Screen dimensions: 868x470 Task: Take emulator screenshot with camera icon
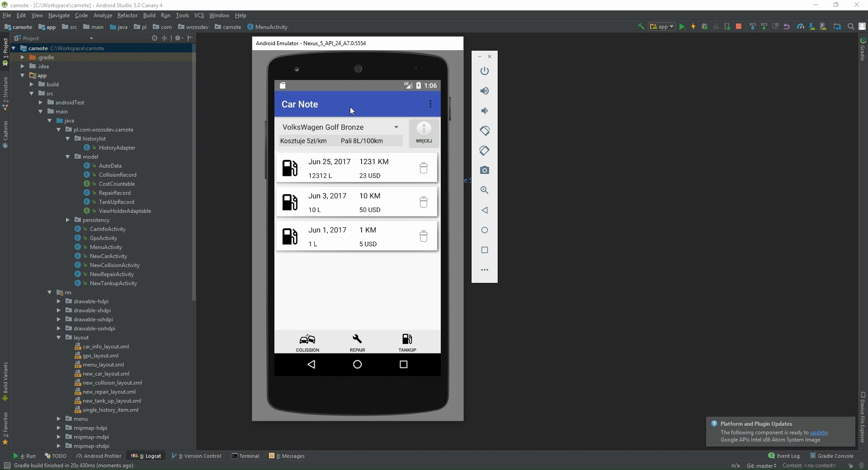pos(485,170)
